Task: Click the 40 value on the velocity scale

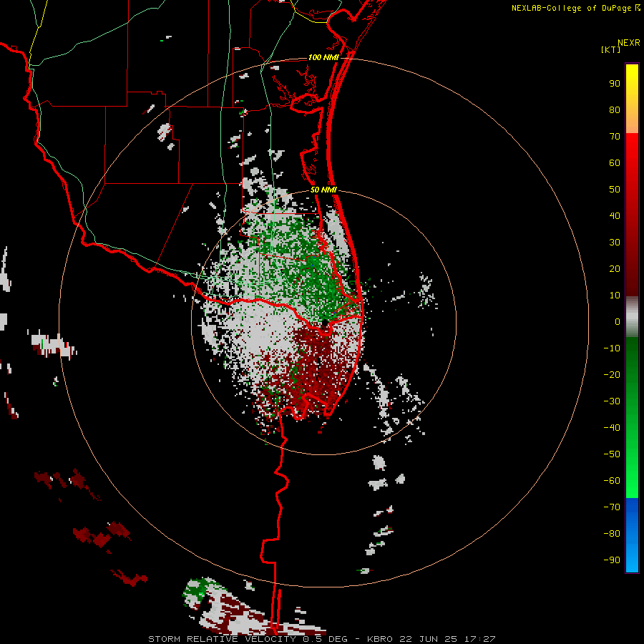Action: click(615, 216)
